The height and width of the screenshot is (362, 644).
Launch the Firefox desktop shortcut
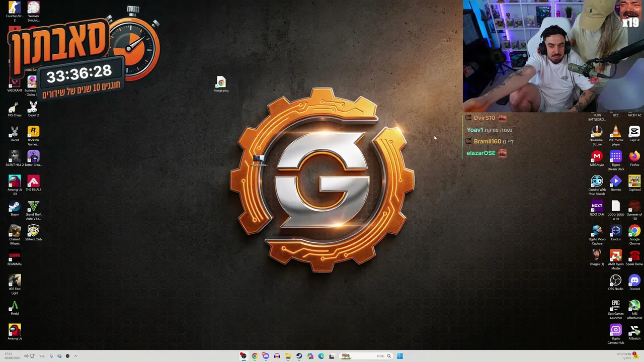tap(634, 159)
